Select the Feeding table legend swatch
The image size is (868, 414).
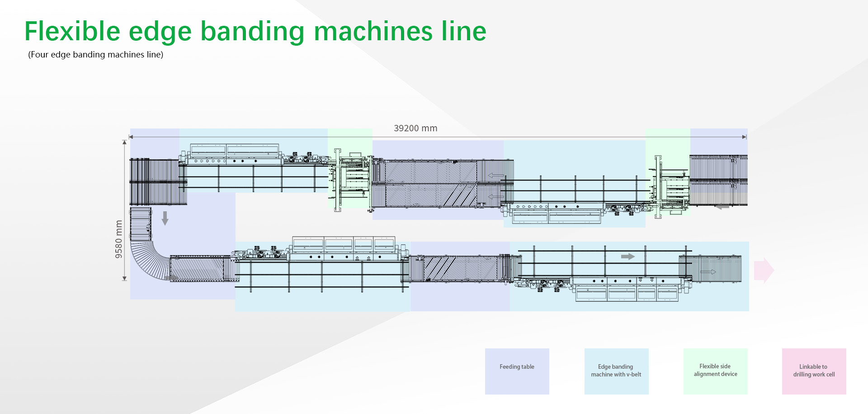517,371
